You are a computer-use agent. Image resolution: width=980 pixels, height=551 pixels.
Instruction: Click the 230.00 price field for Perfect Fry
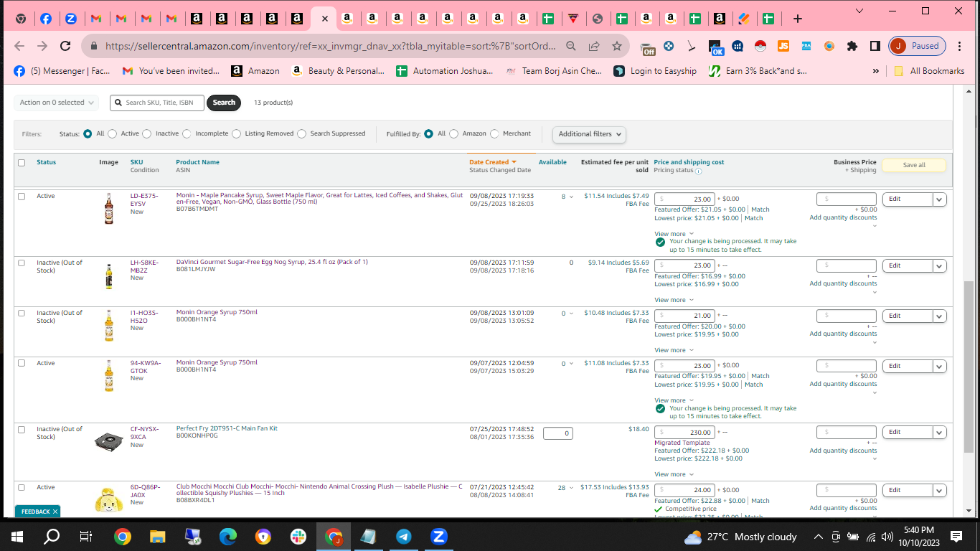684,433
